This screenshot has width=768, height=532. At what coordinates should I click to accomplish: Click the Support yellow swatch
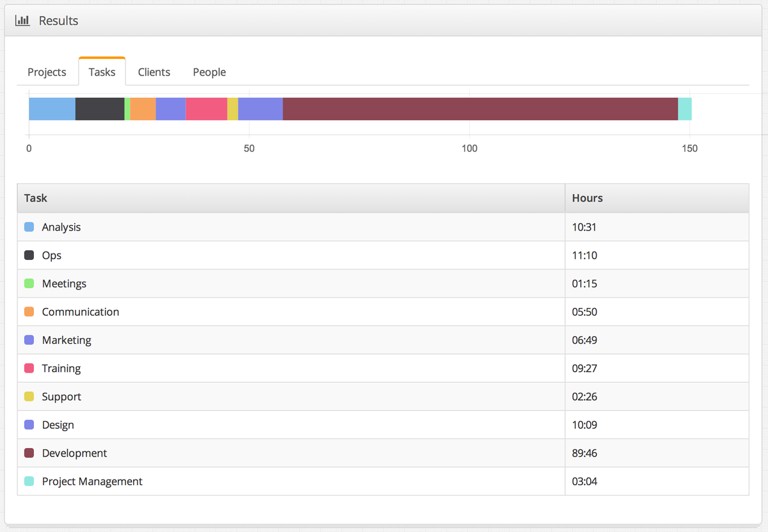tap(29, 396)
